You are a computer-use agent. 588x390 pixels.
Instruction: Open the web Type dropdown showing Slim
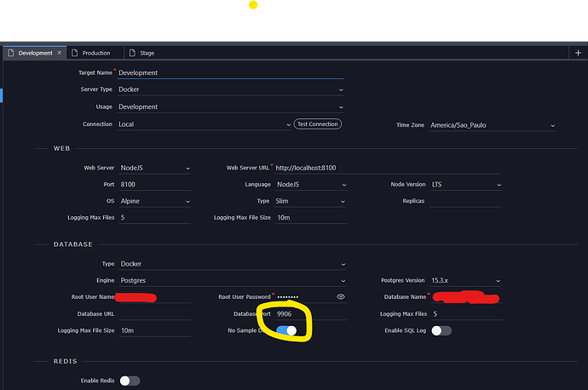coord(311,201)
